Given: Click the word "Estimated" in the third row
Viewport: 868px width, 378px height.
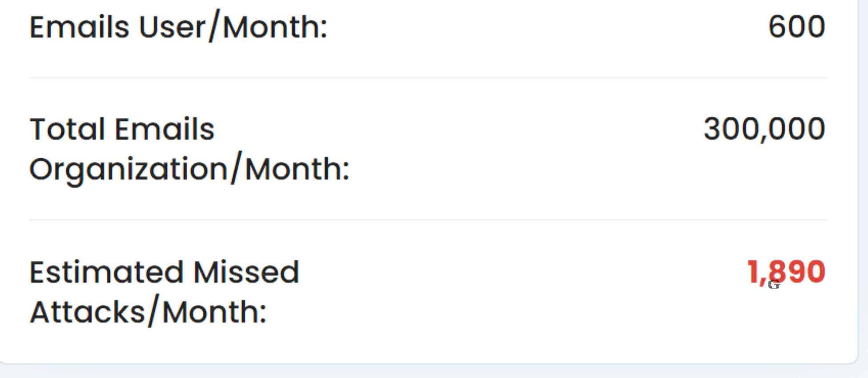Looking at the screenshot, I should [x=106, y=272].
